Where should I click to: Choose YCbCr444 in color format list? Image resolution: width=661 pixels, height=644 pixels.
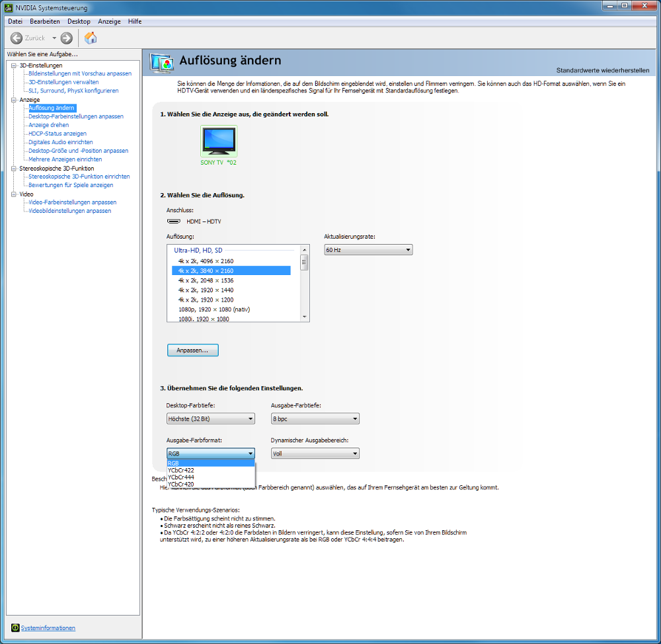click(211, 477)
